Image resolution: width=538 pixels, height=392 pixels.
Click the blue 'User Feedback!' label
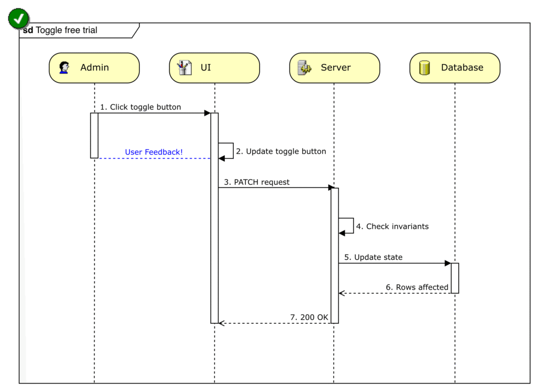(x=154, y=152)
